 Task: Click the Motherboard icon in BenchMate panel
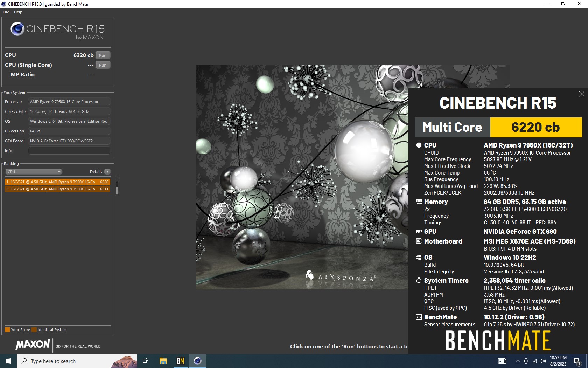point(419,241)
